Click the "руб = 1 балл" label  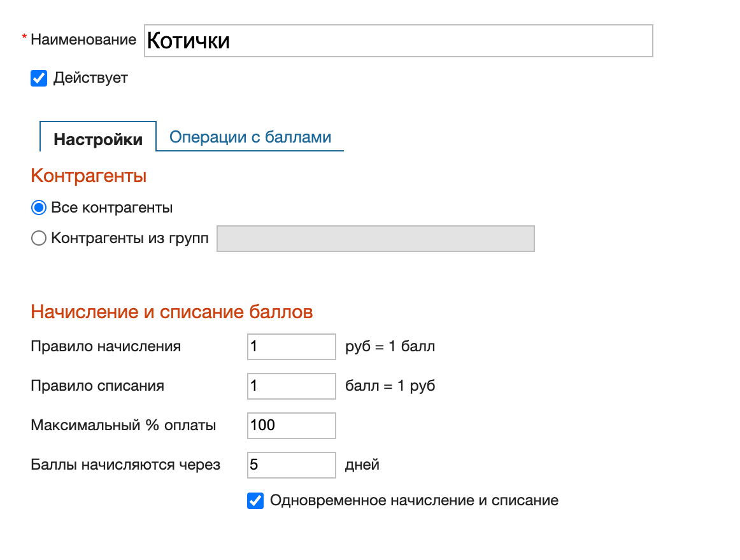(x=391, y=346)
